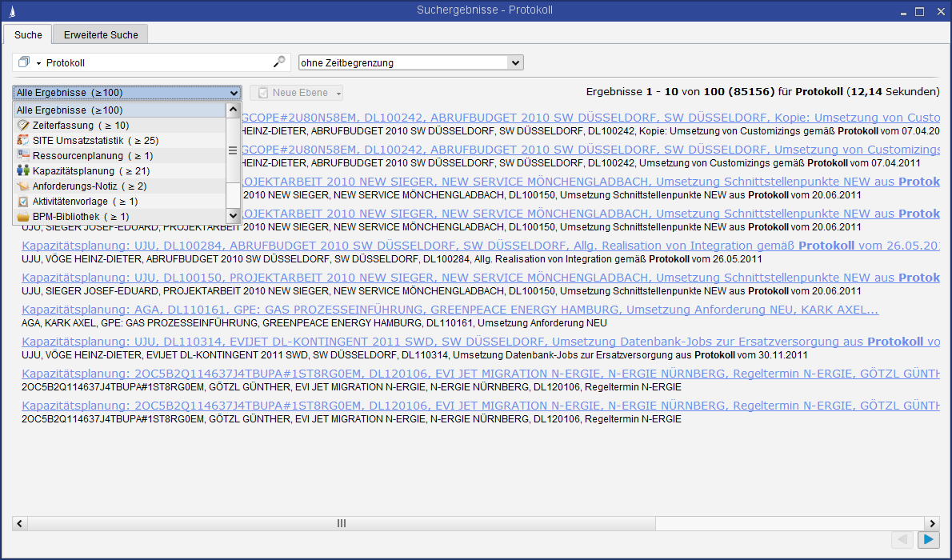This screenshot has height=560, width=952.
Task: Click the magnifier search icon
Action: tap(278, 62)
